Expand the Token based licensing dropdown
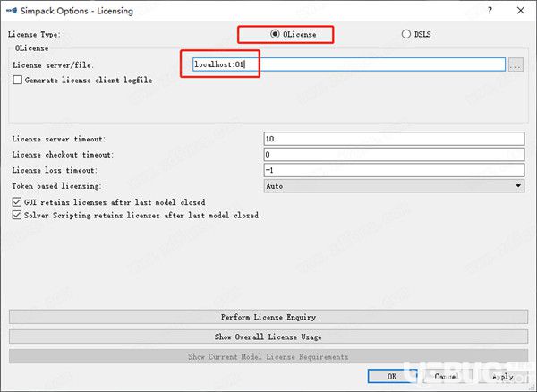The width and height of the screenshot is (537, 392). [x=394, y=186]
